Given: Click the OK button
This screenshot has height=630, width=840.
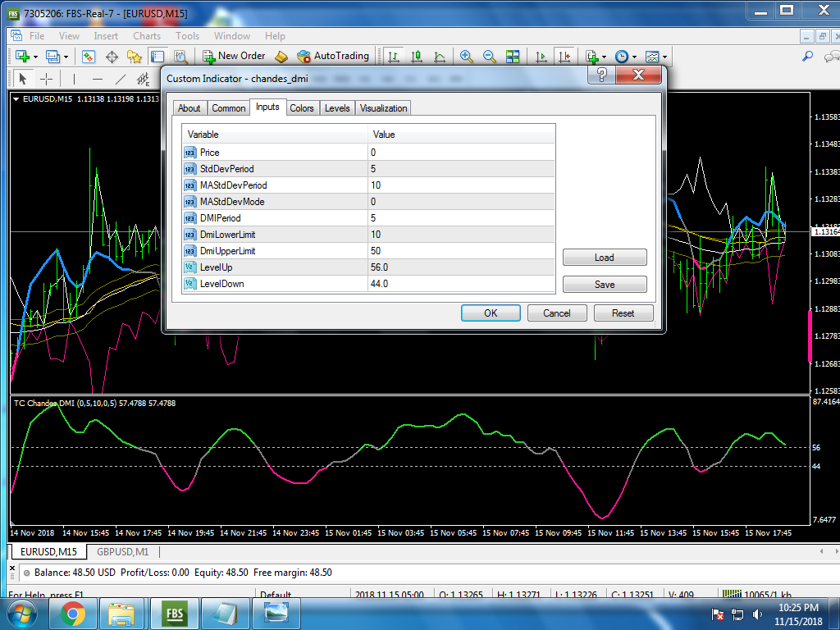Looking at the screenshot, I should click(491, 313).
